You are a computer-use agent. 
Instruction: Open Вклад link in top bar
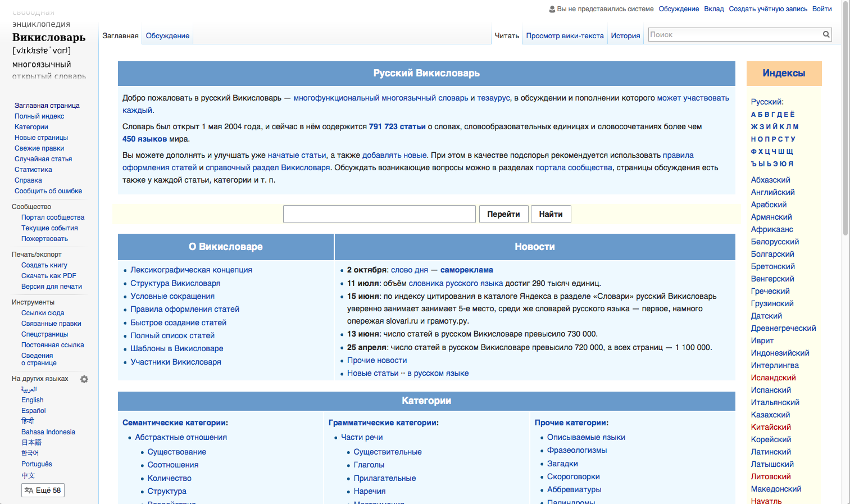click(714, 9)
